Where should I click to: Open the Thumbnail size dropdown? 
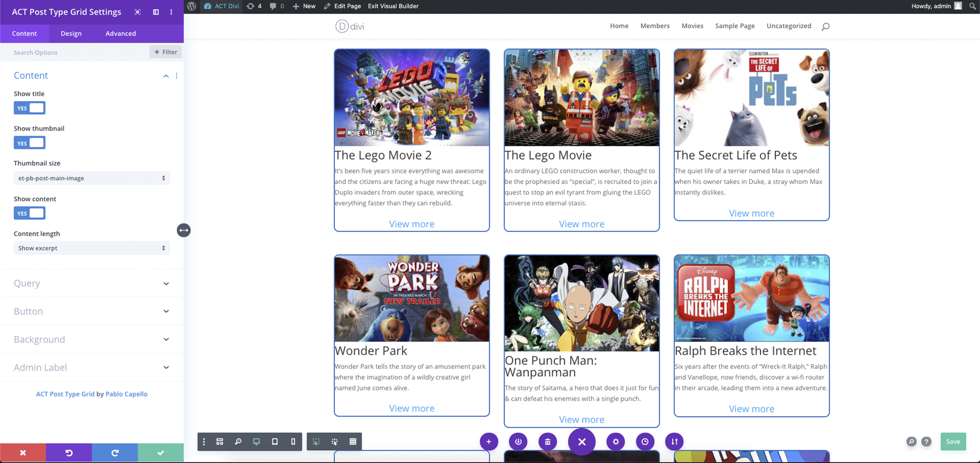pos(92,178)
